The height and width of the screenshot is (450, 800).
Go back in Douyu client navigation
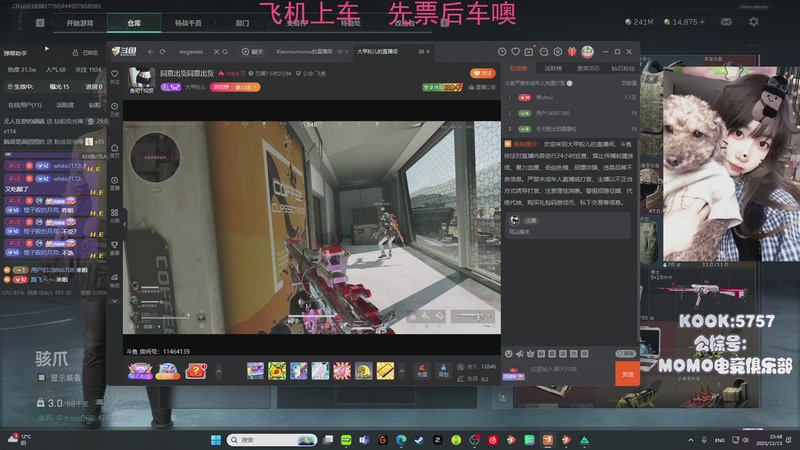point(151,52)
